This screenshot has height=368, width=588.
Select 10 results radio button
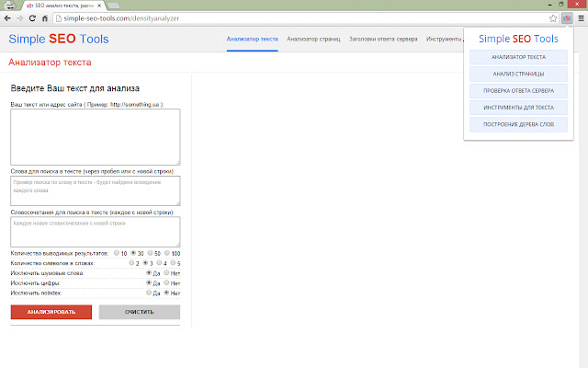point(117,253)
